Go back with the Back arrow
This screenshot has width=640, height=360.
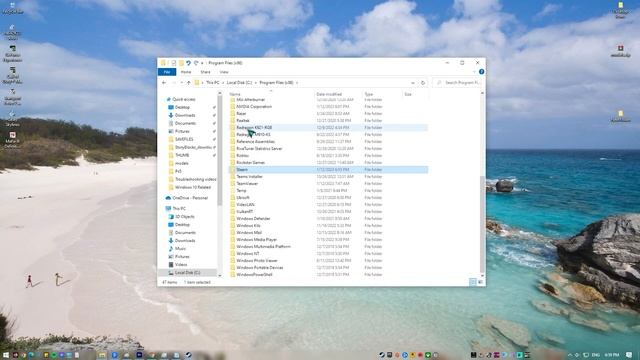pos(164,83)
